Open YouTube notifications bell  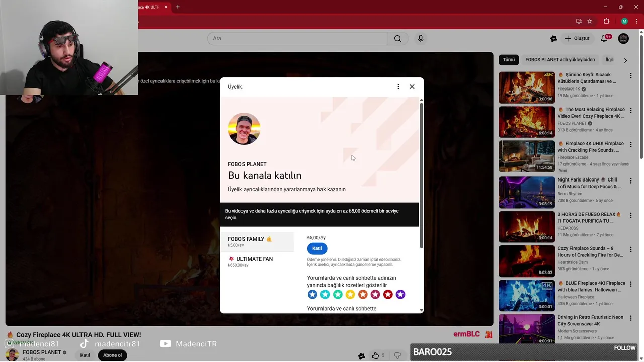click(605, 39)
